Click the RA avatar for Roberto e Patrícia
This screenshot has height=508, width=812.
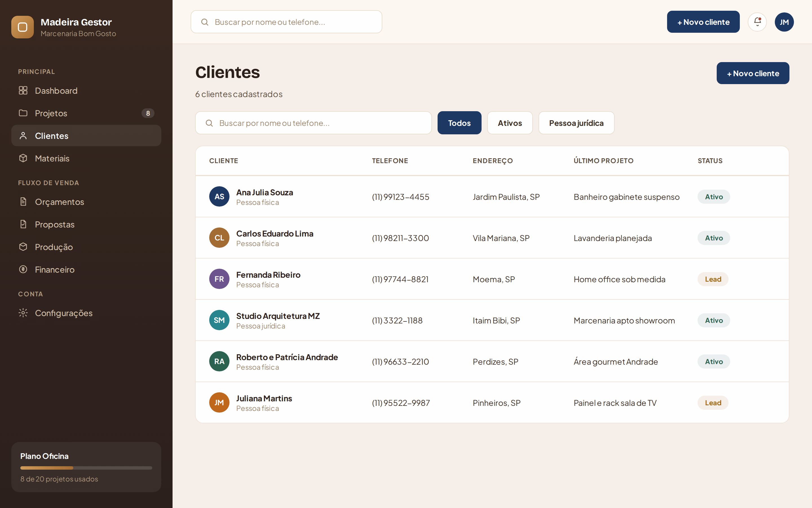pyautogui.click(x=219, y=362)
